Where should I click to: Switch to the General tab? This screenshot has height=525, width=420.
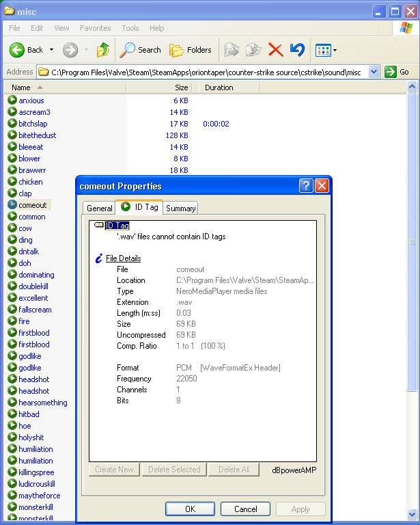[100, 208]
